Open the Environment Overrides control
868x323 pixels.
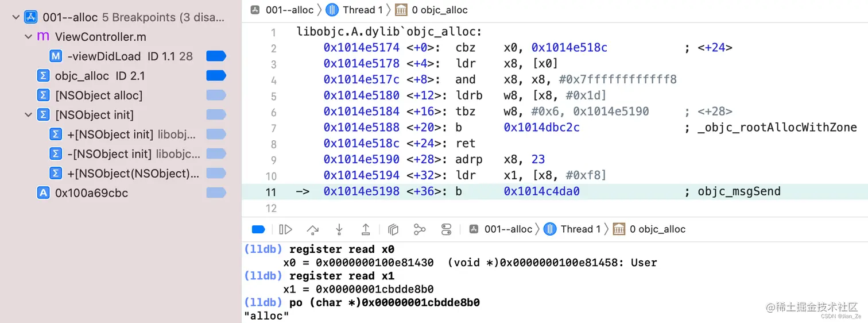tap(447, 229)
